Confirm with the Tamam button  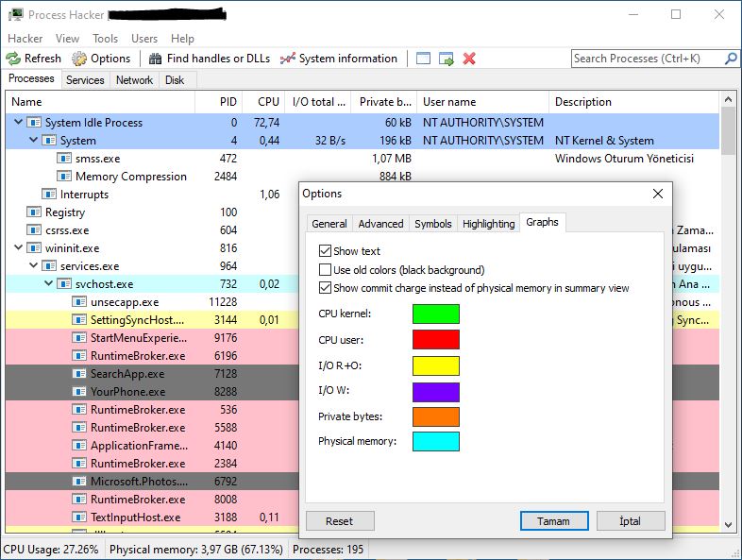554,521
